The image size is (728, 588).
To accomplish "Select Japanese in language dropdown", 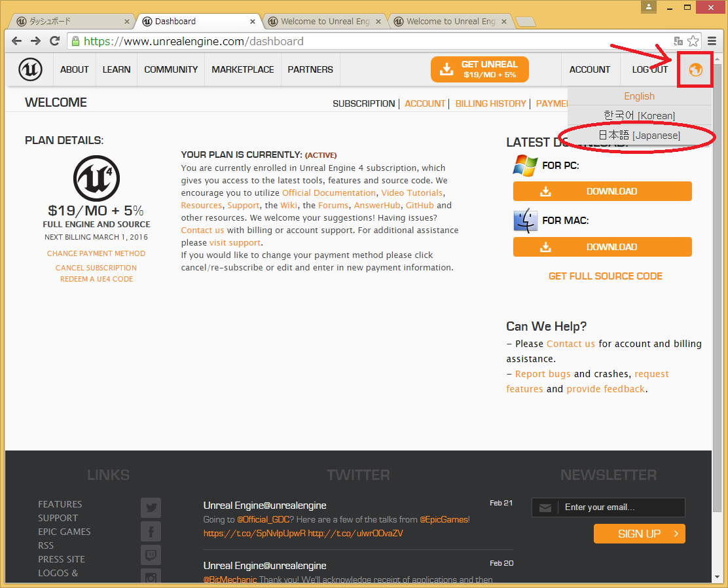I will click(x=640, y=135).
